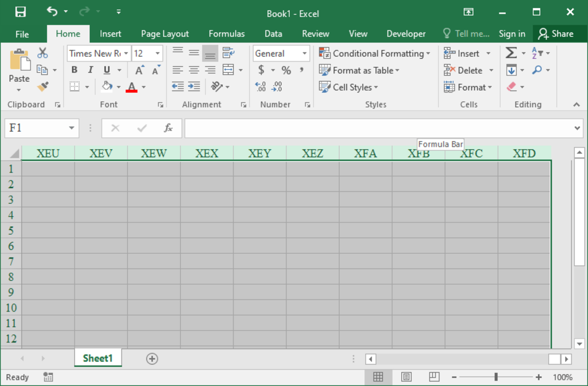
Task: Apply Percent Style
Action: pos(286,70)
